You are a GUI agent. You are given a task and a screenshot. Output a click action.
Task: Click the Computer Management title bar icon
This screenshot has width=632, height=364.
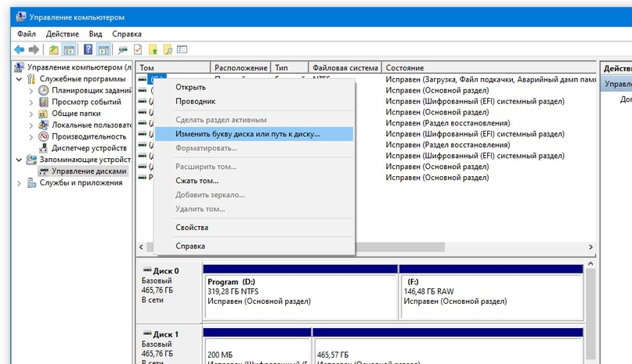tap(20, 17)
